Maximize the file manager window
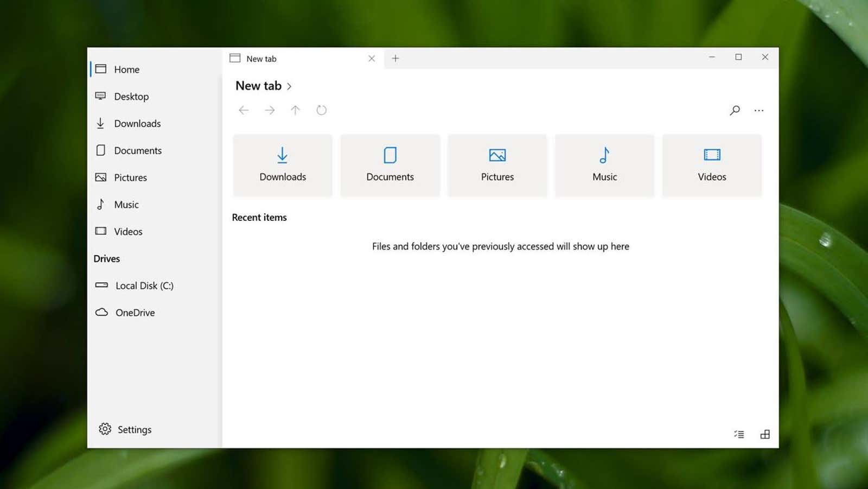Image resolution: width=868 pixels, height=489 pixels. pyautogui.click(x=738, y=57)
